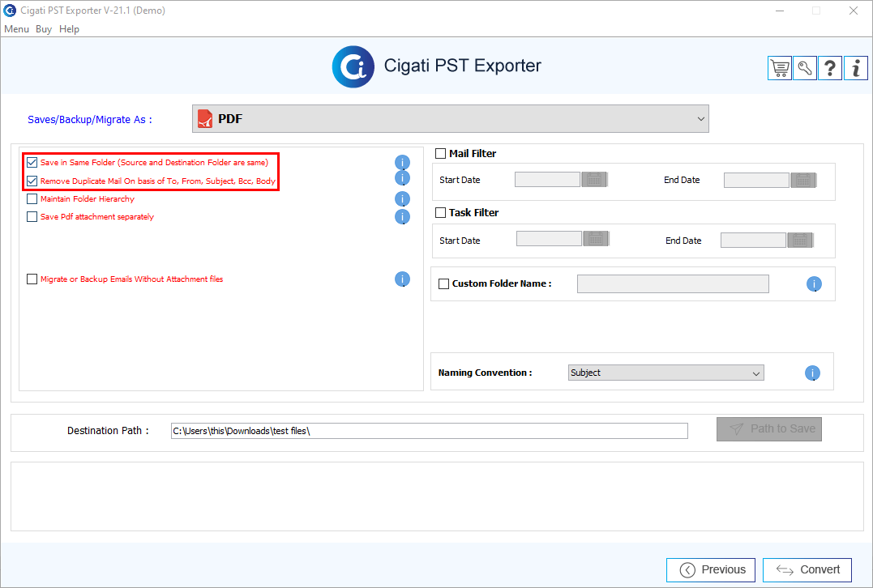
Task: Click the Cigati title bar app icon
Action: (10, 10)
